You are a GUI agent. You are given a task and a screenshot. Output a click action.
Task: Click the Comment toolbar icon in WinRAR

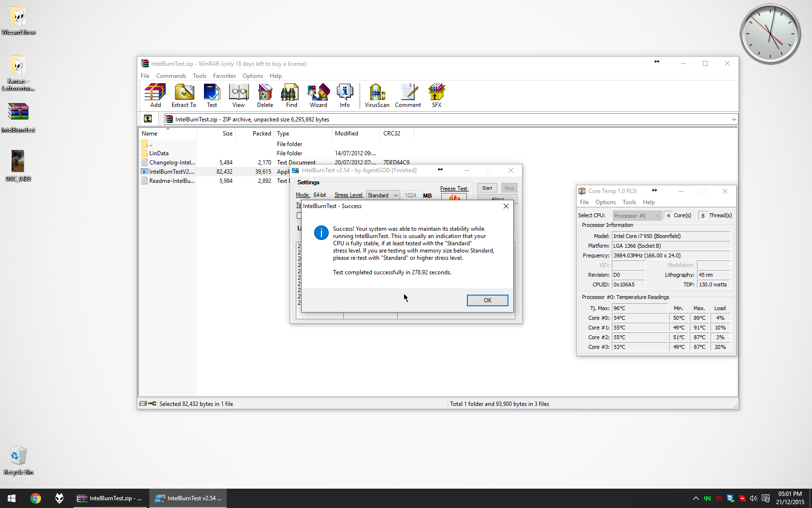(408, 95)
